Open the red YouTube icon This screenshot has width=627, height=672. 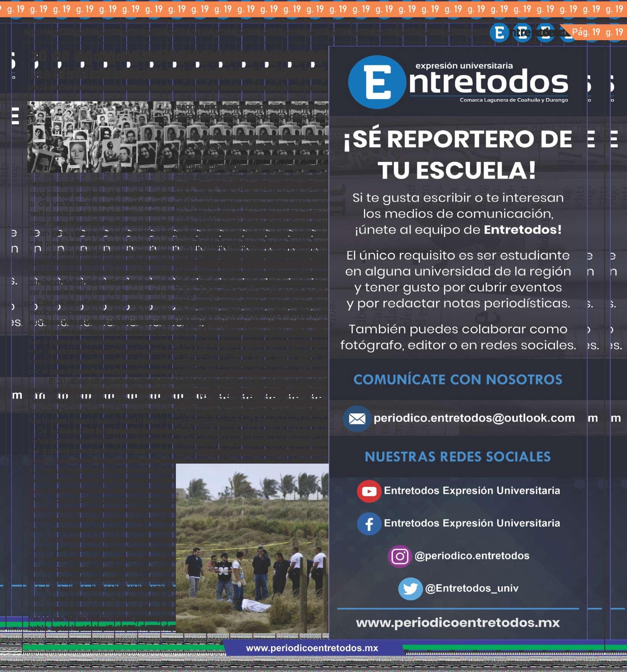369,491
